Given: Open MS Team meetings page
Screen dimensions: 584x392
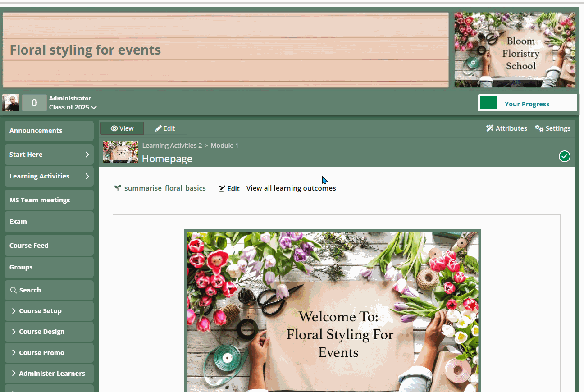Looking at the screenshot, I should 49,200.
